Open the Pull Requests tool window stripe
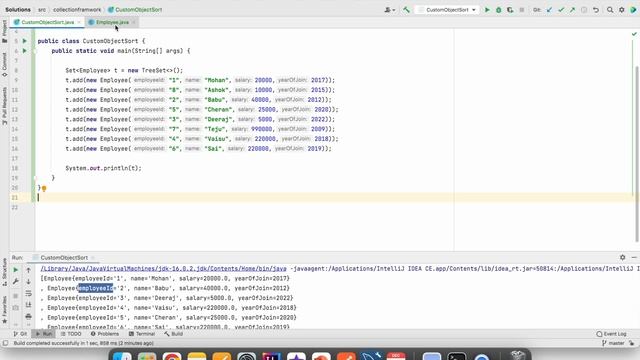The width and height of the screenshot is (640, 360). (x=4, y=106)
